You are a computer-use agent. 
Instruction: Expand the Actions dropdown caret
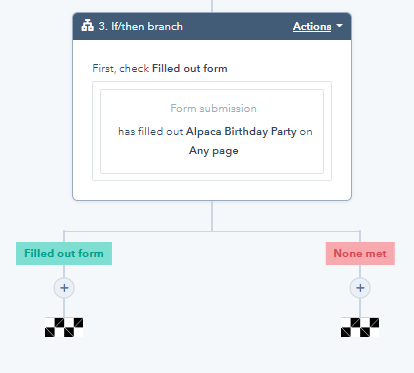pos(339,26)
